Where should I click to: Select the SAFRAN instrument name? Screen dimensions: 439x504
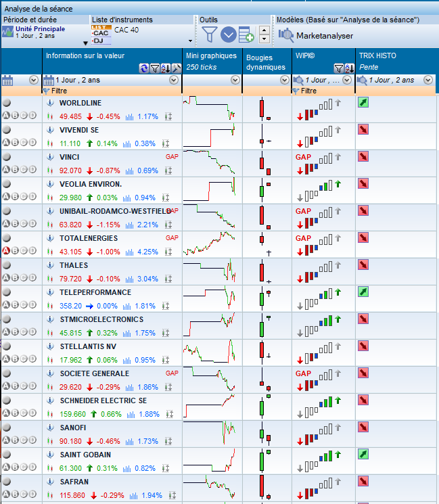74,482
